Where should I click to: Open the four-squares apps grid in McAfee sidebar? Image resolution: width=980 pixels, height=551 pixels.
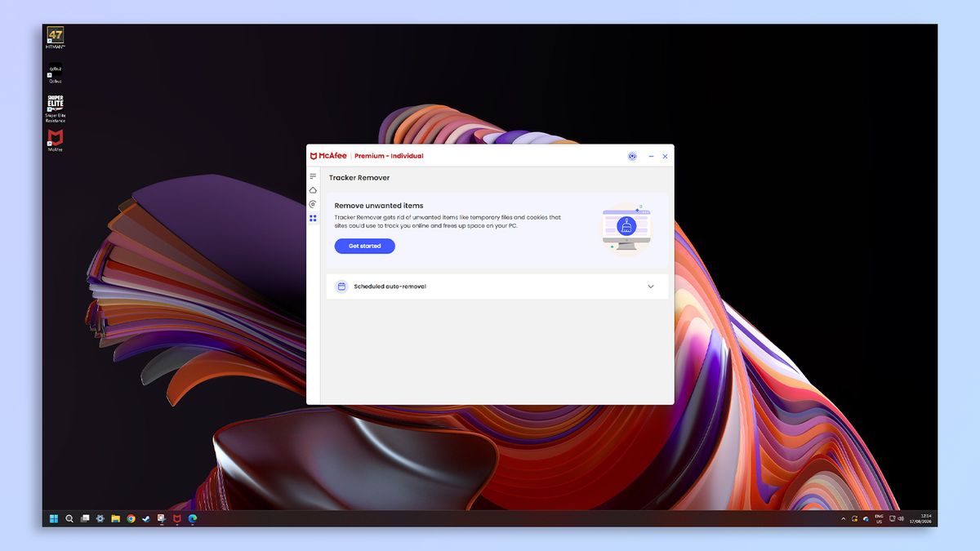(x=313, y=218)
